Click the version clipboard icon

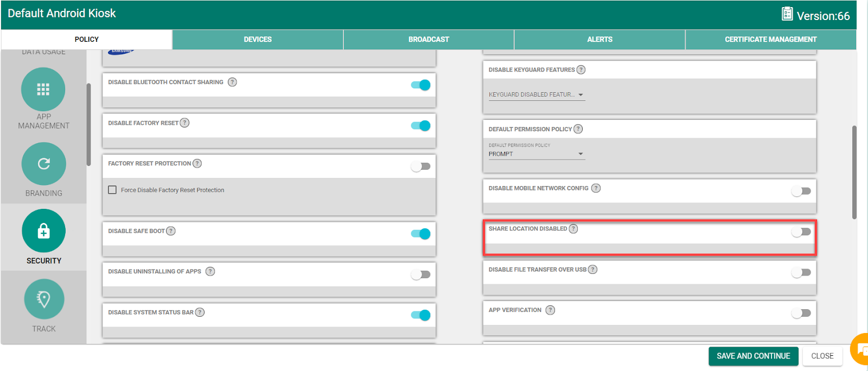787,14
